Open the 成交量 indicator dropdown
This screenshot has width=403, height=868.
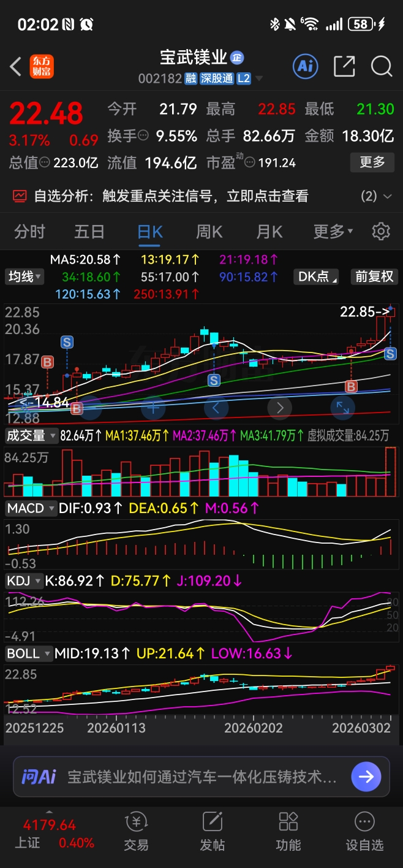tap(31, 436)
